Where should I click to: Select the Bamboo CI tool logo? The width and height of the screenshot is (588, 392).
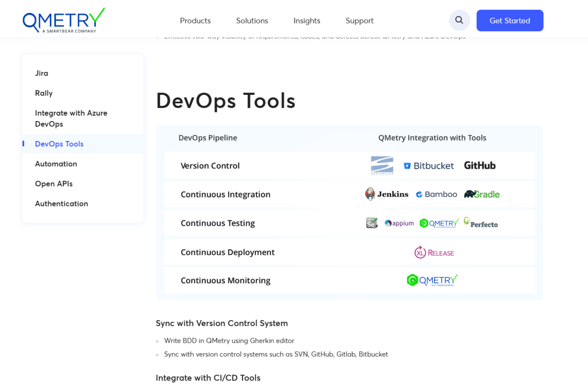436,194
